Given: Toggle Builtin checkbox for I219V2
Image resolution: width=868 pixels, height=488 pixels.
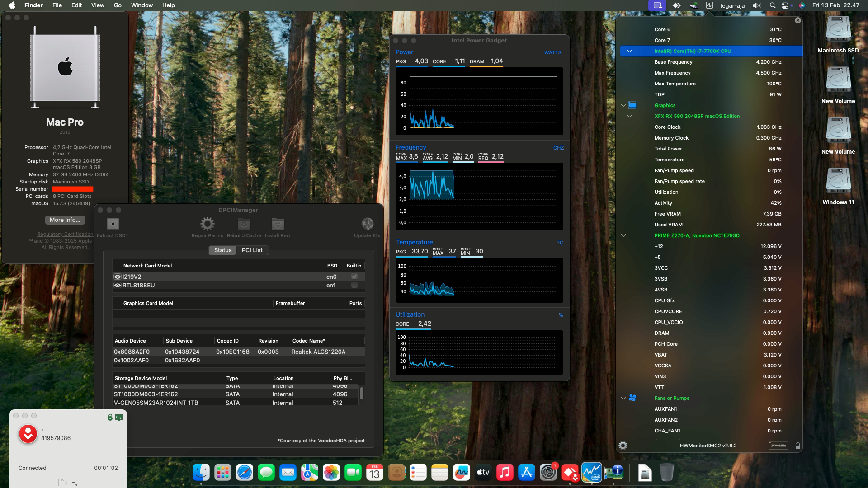Looking at the screenshot, I should coord(354,276).
